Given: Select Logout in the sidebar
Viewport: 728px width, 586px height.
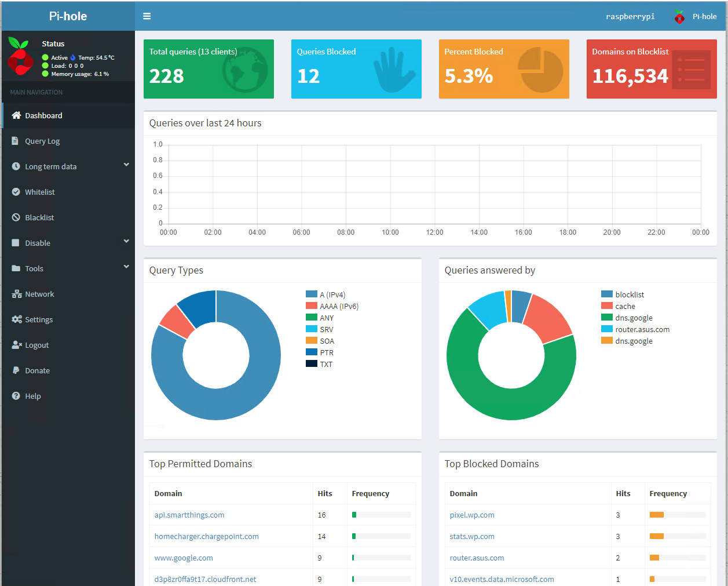Looking at the screenshot, I should click(36, 345).
